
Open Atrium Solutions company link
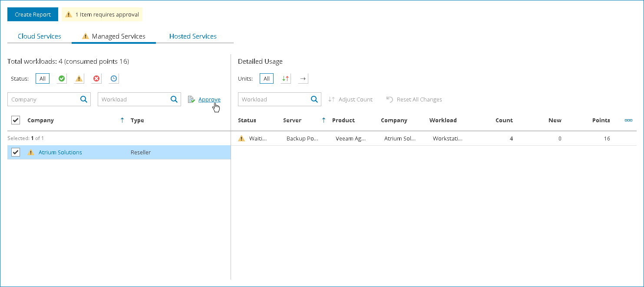pyautogui.click(x=60, y=153)
